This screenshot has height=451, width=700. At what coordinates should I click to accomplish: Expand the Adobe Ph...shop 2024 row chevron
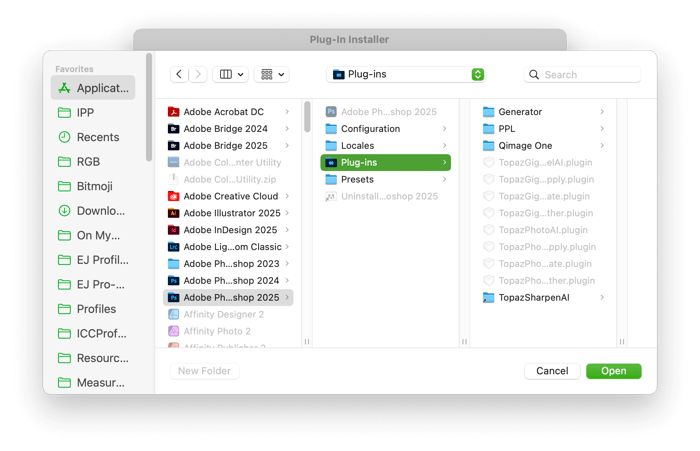[287, 280]
